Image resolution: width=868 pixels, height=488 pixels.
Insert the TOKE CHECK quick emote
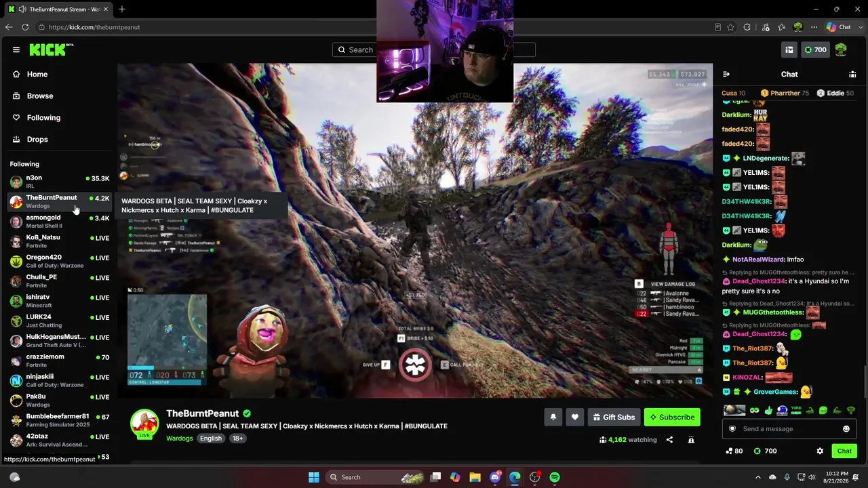[x=796, y=410]
